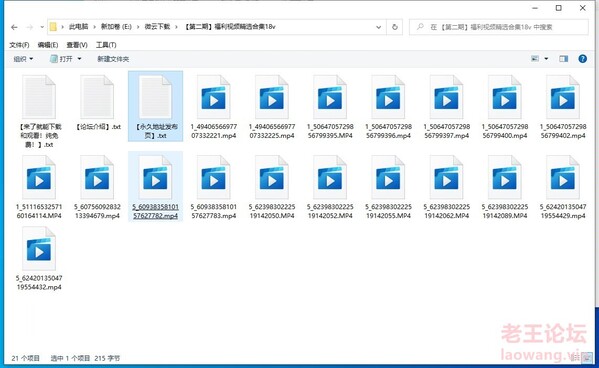Select video 1_5064705729856799402.mp4
The image size is (599, 368).
tap(563, 107)
